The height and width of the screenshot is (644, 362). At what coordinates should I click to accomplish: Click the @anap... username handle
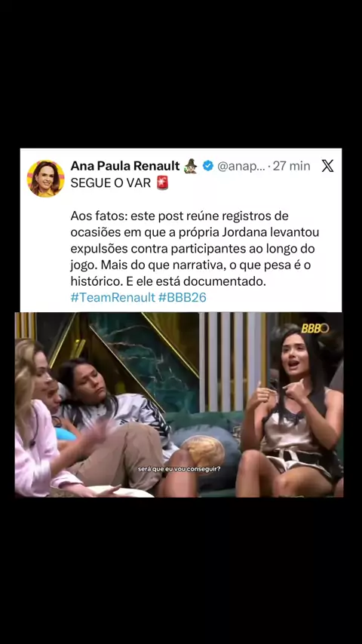click(241, 167)
